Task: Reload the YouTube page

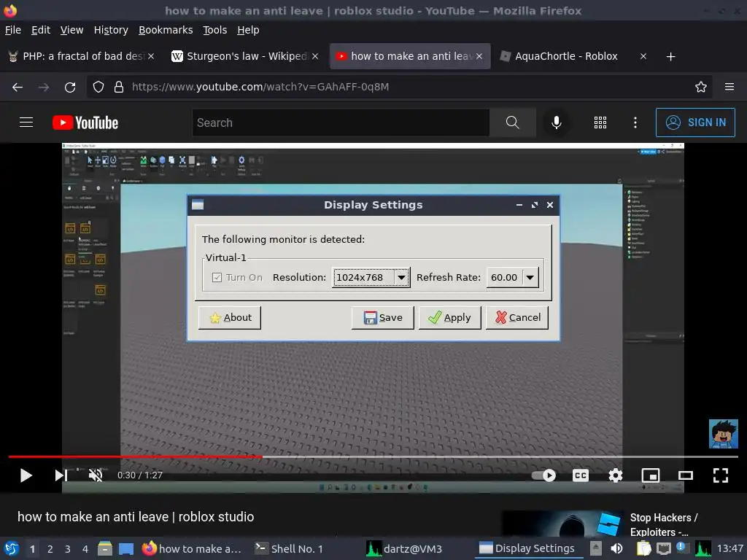Action: click(70, 87)
